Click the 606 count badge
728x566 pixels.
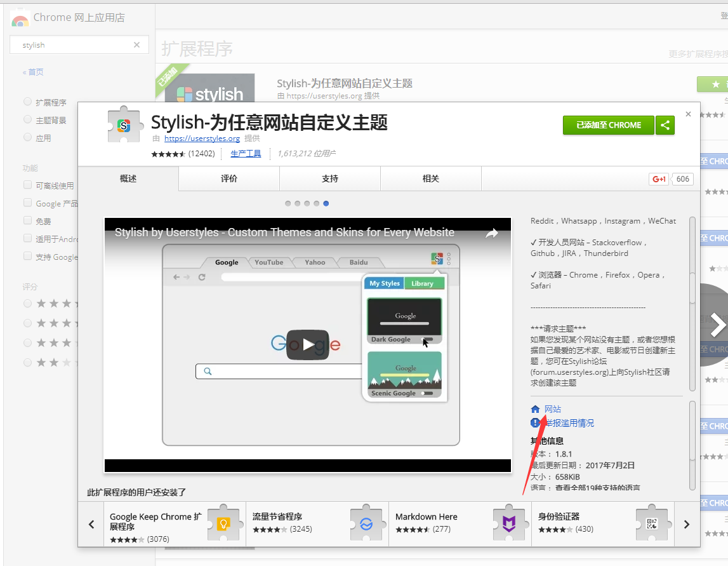(x=682, y=179)
